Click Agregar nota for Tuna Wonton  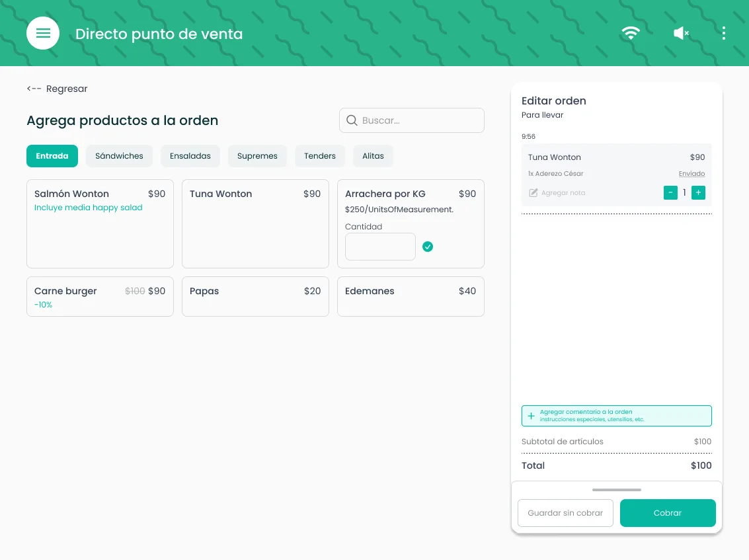[563, 192]
